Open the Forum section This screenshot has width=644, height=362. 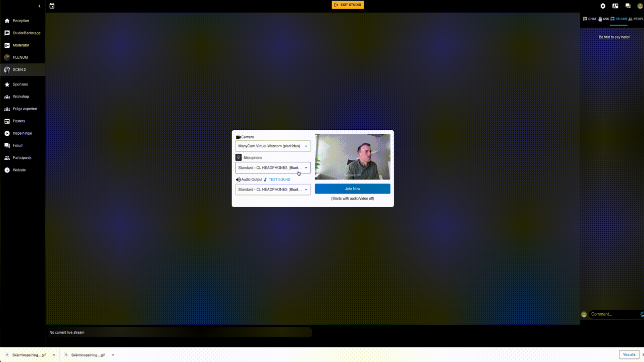tap(23, 145)
